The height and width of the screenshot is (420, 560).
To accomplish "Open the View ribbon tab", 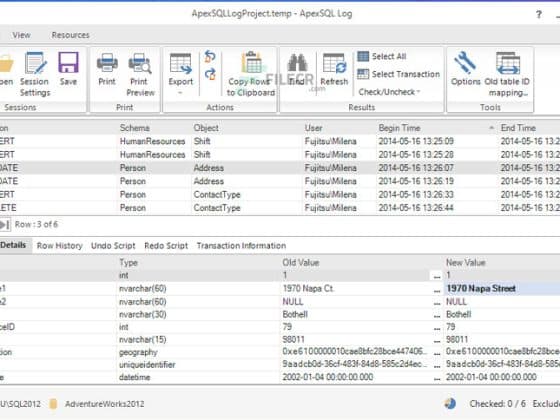I will (x=21, y=35).
